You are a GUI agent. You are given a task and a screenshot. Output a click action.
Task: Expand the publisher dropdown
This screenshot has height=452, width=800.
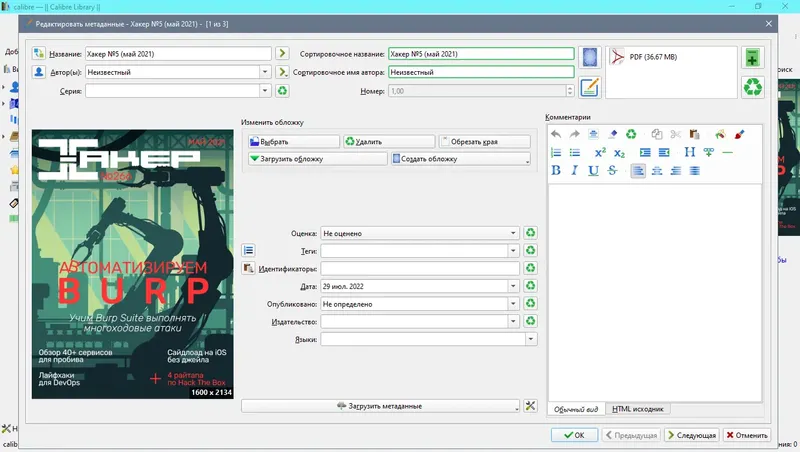pos(513,321)
